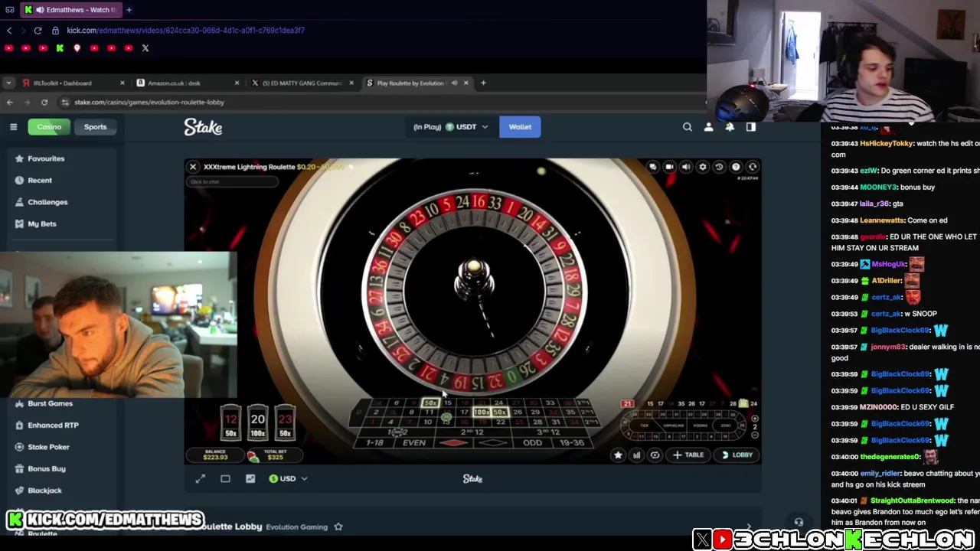The height and width of the screenshot is (551, 980).
Task: Bet on ODD on the roulette table
Action: 532,443
